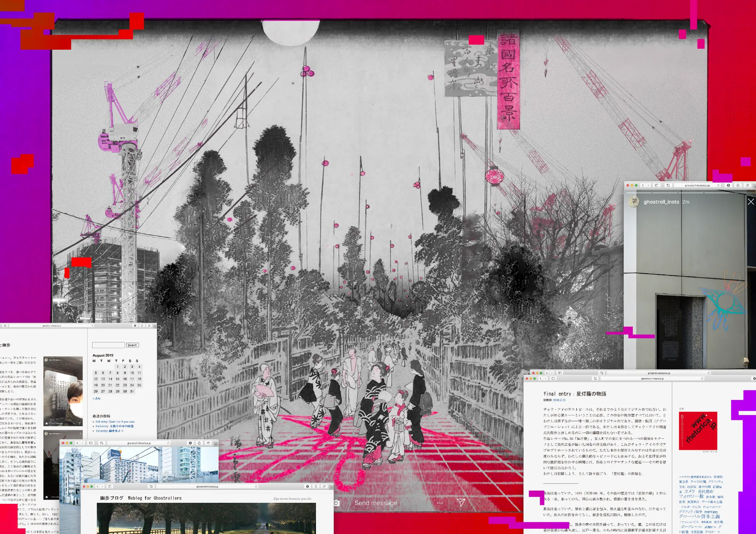Open the three-dots options next to Send message

click(x=440, y=503)
